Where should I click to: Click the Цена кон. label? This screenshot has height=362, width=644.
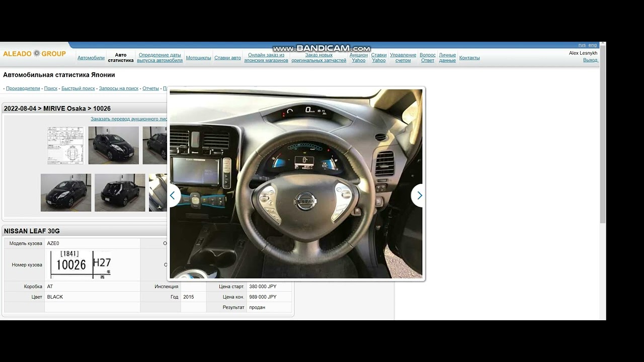pyautogui.click(x=233, y=297)
